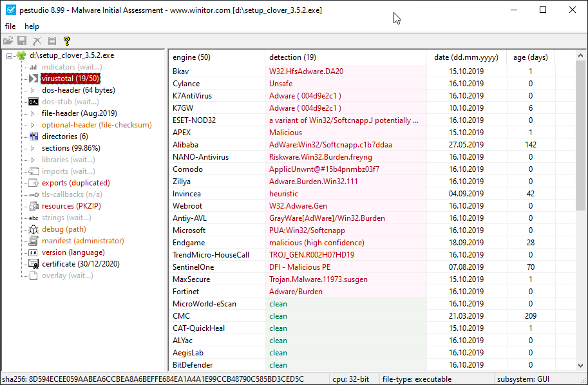588x385 pixels.
Task: Click the bar chart icon next to indicators
Action: 33,67
